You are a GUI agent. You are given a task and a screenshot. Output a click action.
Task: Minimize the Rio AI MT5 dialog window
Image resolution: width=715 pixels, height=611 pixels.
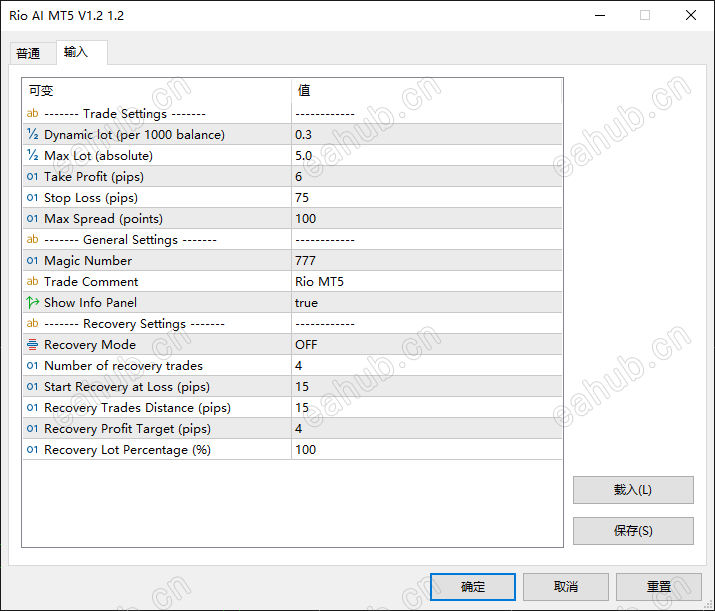tap(600, 15)
